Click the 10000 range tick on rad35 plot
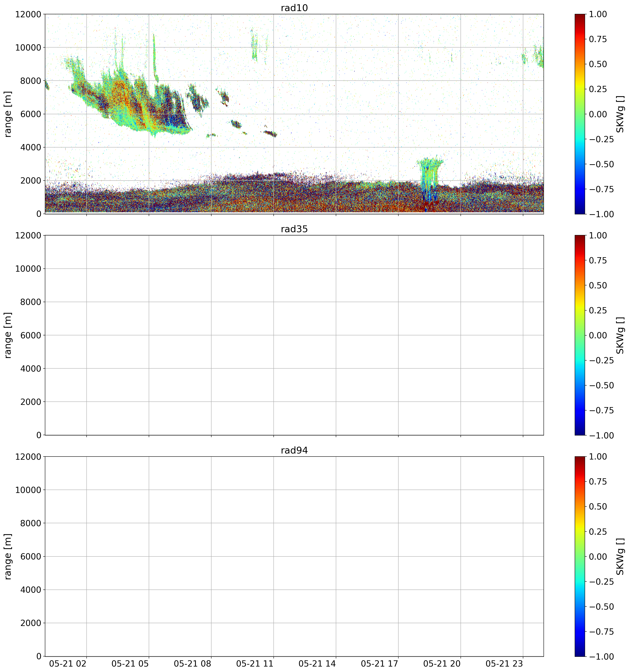The width and height of the screenshot is (629, 672). [28, 269]
